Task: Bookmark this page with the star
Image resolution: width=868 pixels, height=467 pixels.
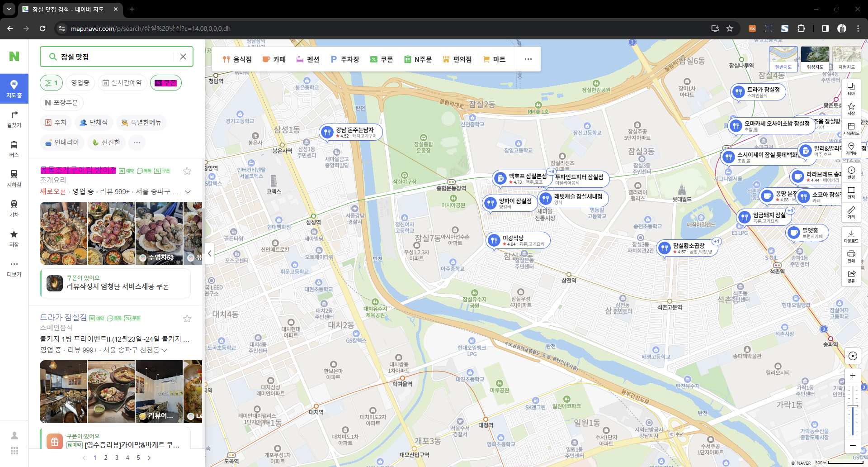Action: (730, 29)
